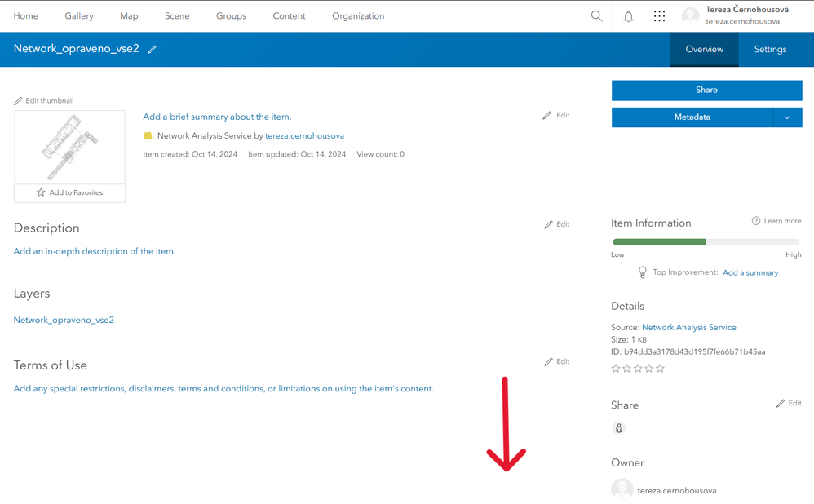The width and height of the screenshot is (814, 504).
Task: Open the search magnifier icon
Action: pos(596,16)
